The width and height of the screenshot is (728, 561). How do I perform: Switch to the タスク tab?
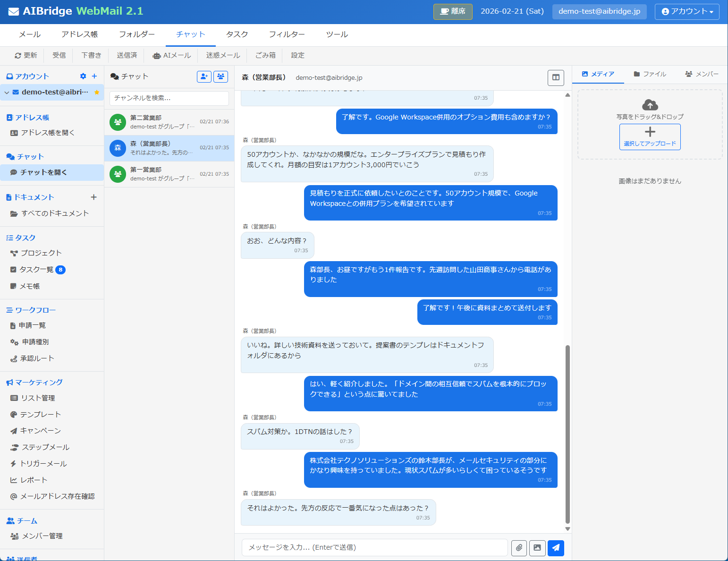pyautogui.click(x=237, y=34)
